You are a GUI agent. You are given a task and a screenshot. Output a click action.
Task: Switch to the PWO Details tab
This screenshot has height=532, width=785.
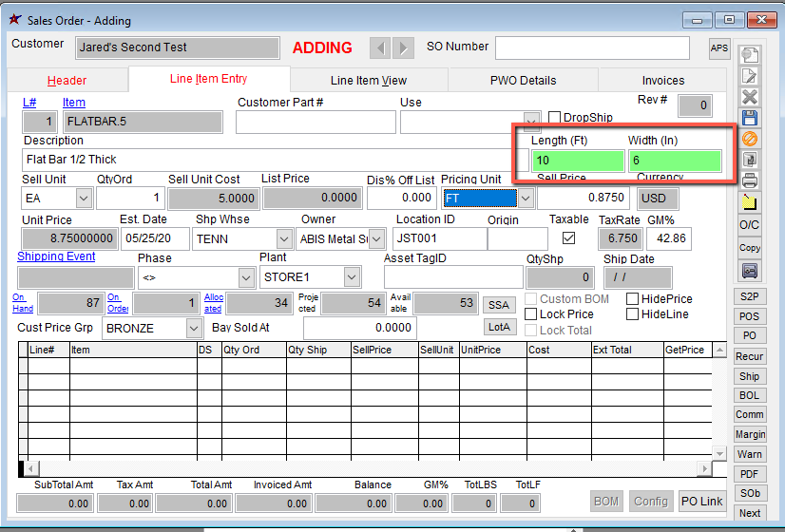[523, 81]
